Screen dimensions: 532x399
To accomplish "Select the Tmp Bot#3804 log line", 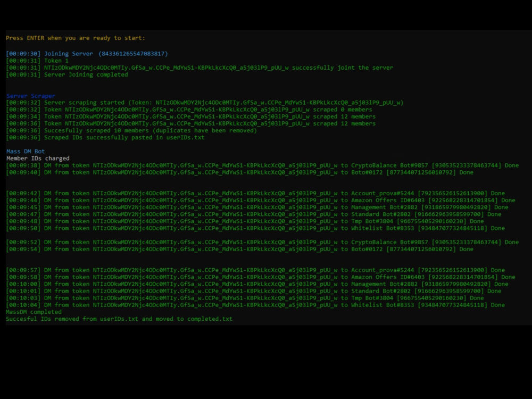I will pos(372,221).
